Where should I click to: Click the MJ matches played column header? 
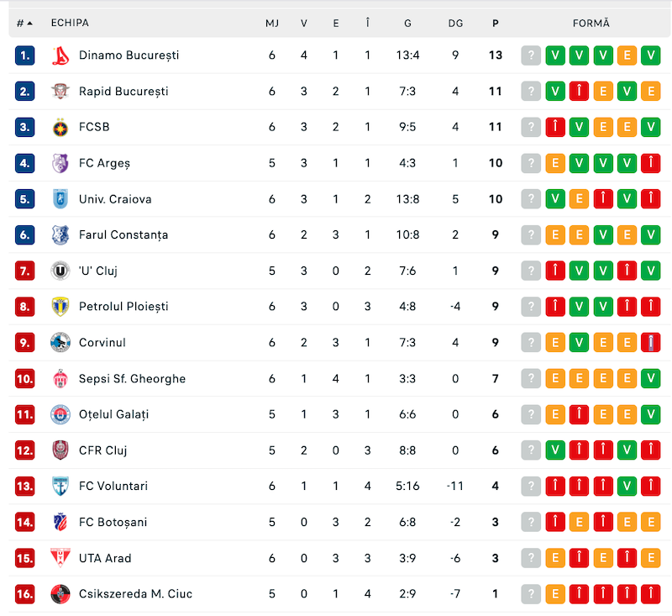click(x=272, y=24)
